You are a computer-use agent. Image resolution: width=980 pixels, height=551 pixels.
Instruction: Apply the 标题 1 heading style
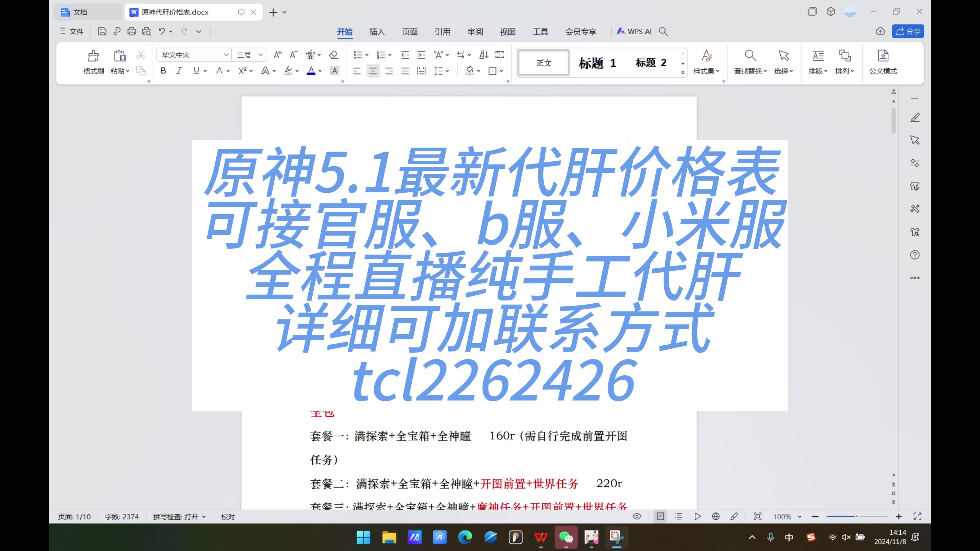click(597, 63)
